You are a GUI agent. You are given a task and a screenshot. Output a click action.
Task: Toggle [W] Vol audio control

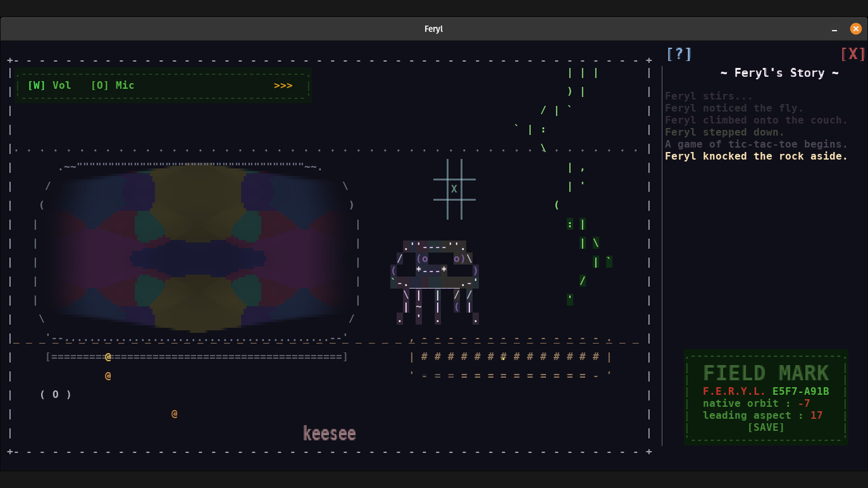[50, 85]
